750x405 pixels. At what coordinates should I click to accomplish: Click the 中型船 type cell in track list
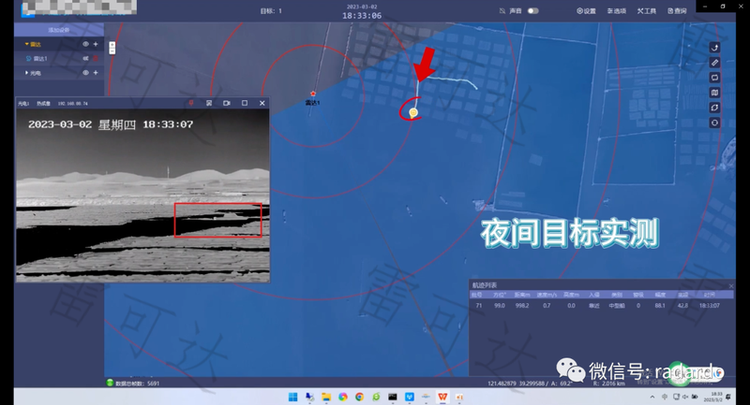[x=617, y=306]
